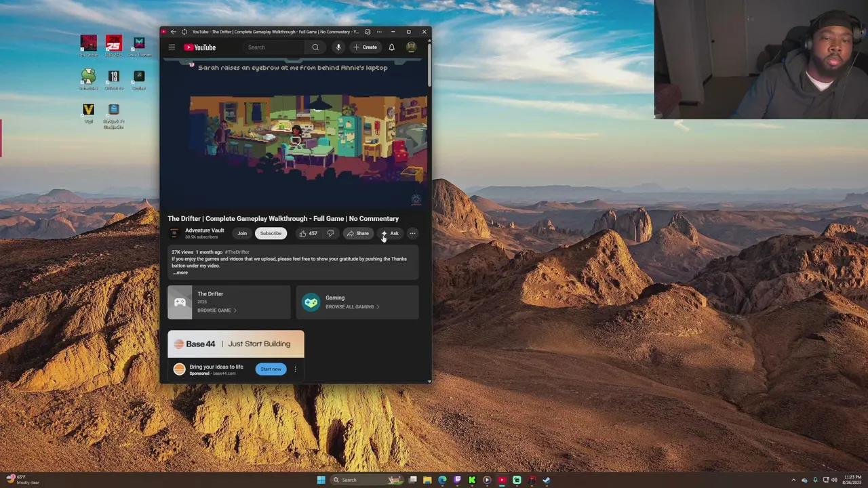Open the account avatar menu
The image size is (868, 488).
coord(411,47)
